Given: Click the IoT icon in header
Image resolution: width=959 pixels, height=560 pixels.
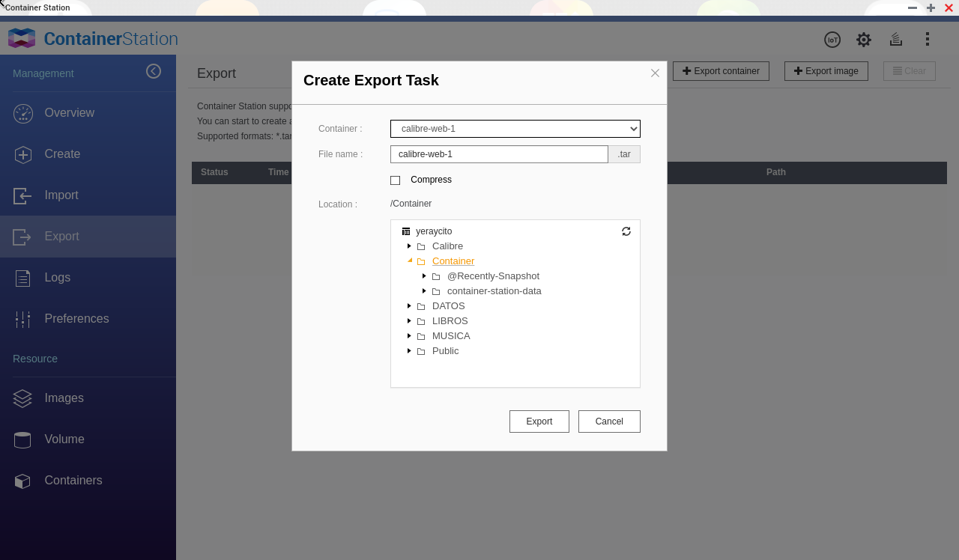Looking at the screenshot, I should (x=832, y=40).
